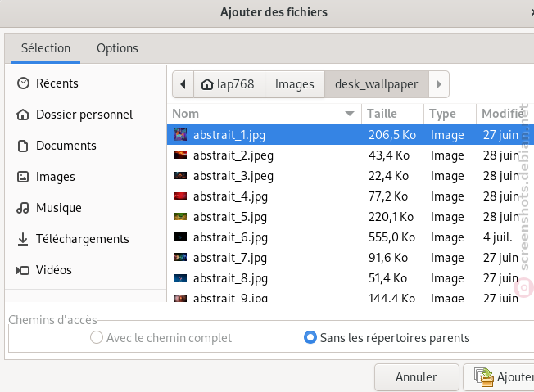Go to the Images path segment
This screenshot has height=392, width=534.
295,84
